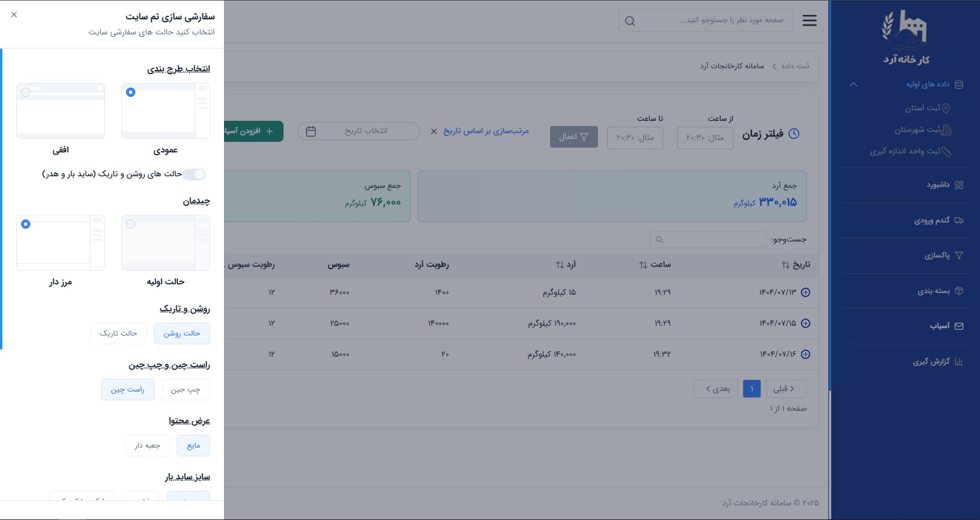The image size is (980, 520).
Task: Select the حالت اولیه arrangement radio
Action: [x=131, y=224]
